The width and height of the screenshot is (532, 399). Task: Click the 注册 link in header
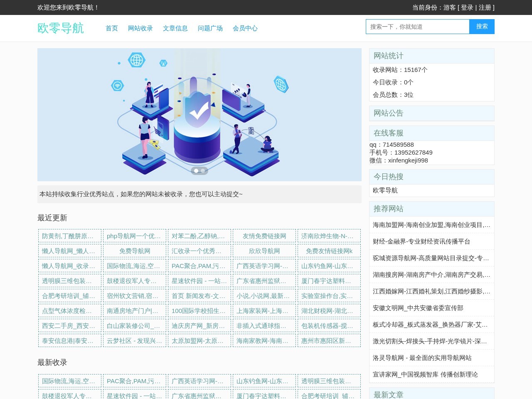pos(485,7)
